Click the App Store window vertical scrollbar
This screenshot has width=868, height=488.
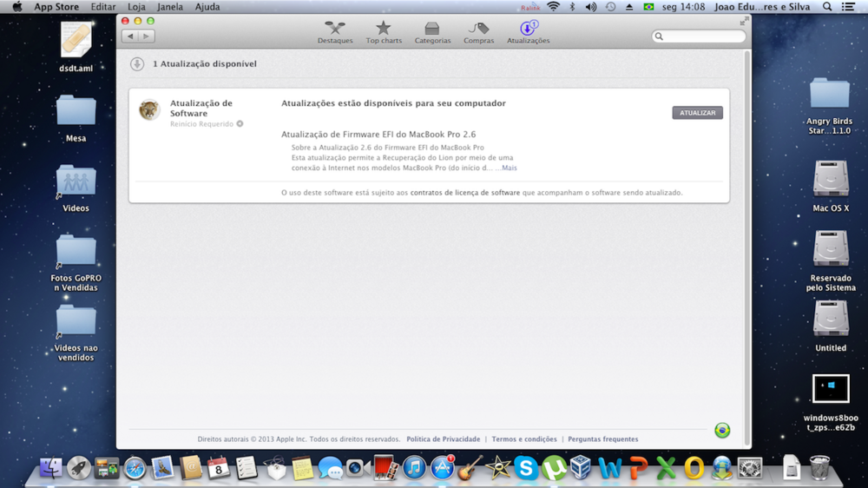click(x=747, y=248)
